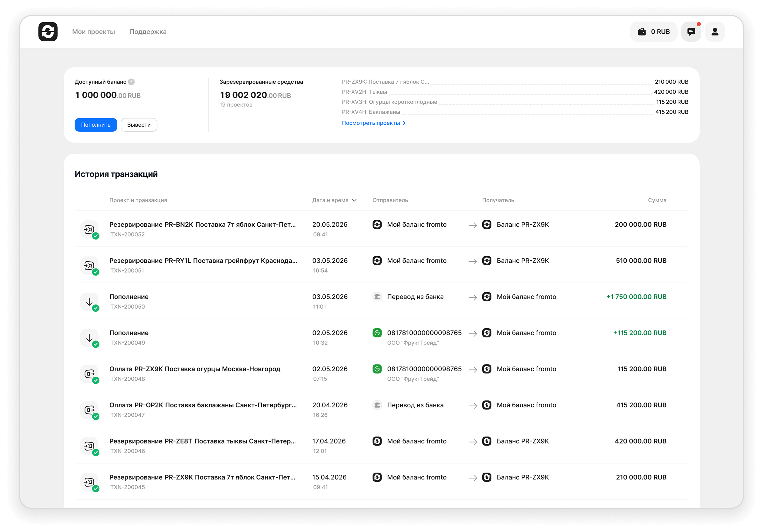Image resolution: width=763 pixels, height=532 pixels.
Task: Click the Сумма column header
Action: coord(657,200)
